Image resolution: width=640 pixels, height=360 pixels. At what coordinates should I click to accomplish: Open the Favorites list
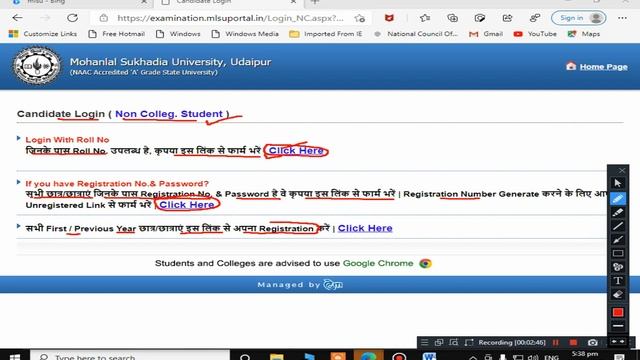point(425,18)
